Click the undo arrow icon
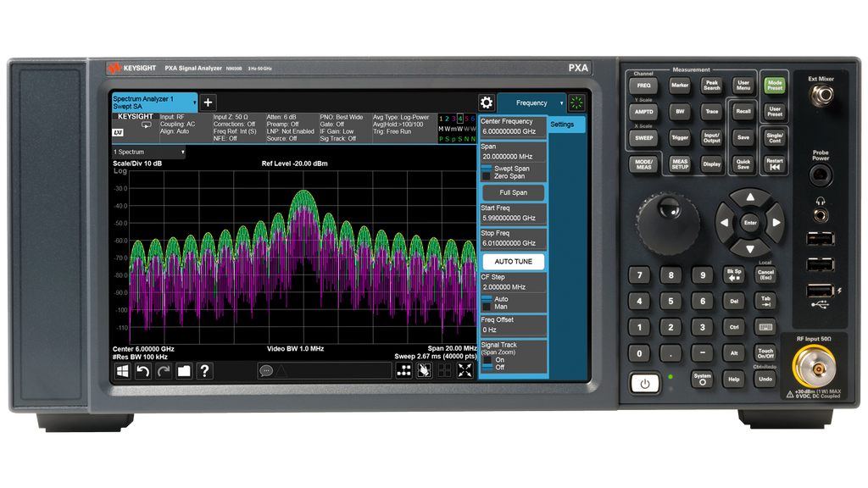 (x=142, y=370)
